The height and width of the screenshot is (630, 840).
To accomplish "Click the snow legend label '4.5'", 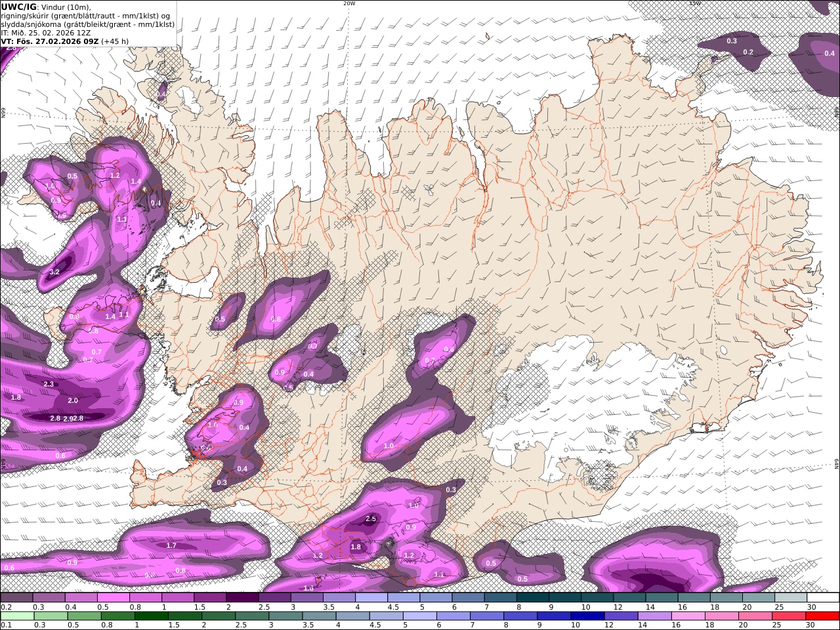I will pos(393,607).
